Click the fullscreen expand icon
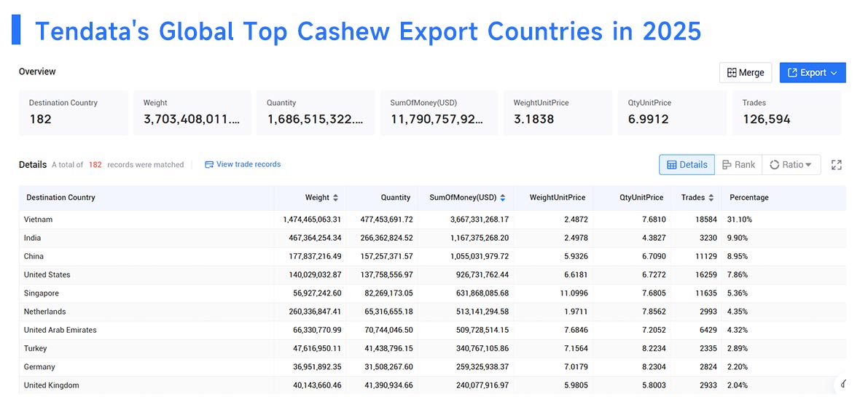This screenshot has height=413, width=868. click(x=837, y=165)
